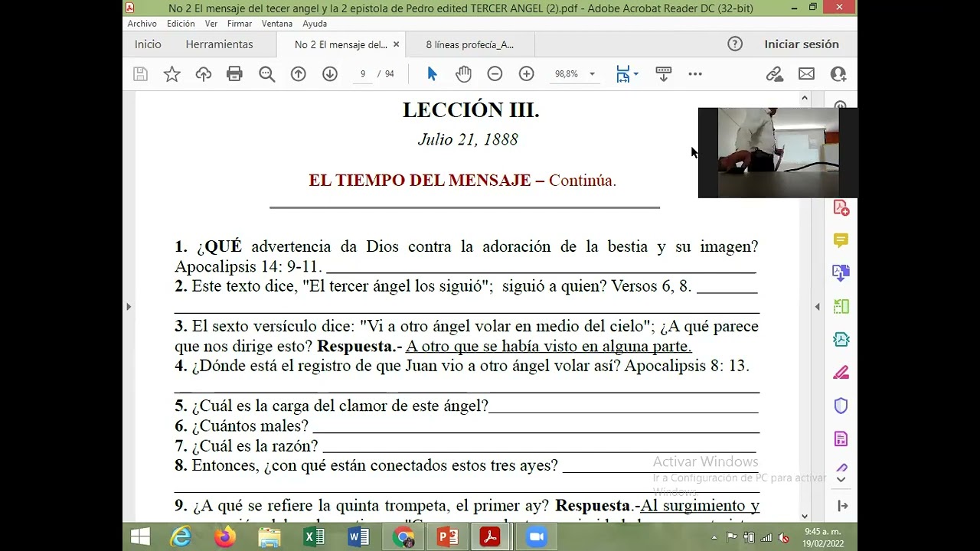Add document to favorites star
The image size is (980, 551).
click(x=172, y=74)
